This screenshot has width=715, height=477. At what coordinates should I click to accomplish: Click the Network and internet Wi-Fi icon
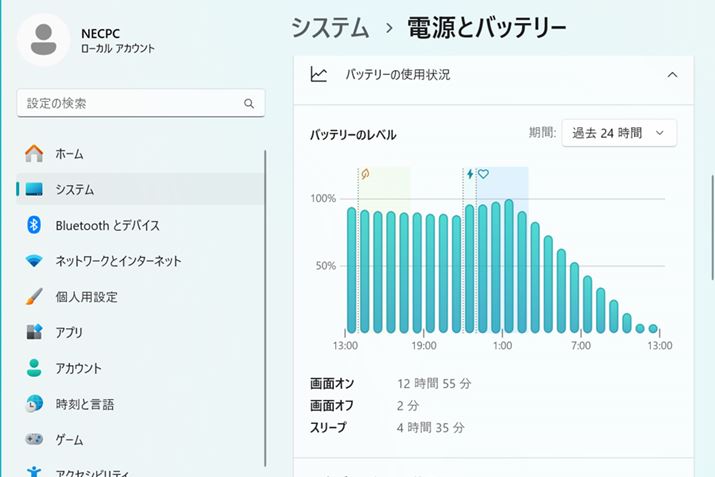[x=34, y=261]
